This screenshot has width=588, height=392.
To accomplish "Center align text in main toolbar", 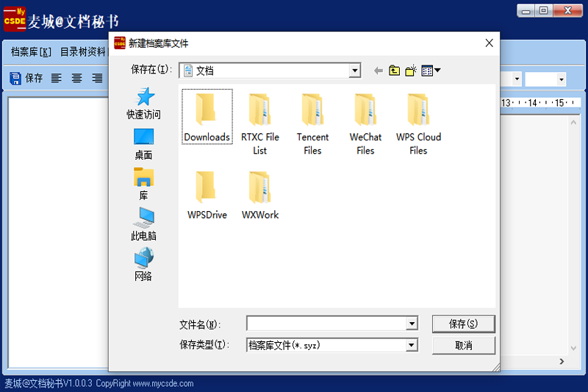I will tap(77, 78).
